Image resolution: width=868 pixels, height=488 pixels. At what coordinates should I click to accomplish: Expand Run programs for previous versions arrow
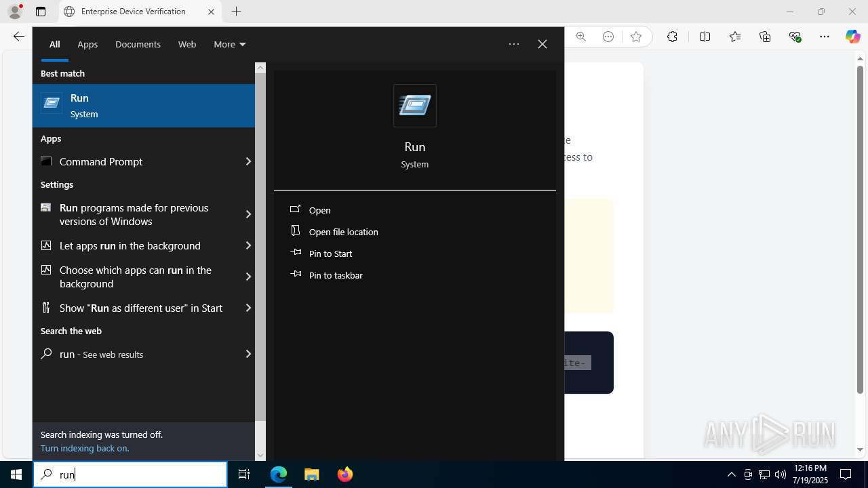248,214
